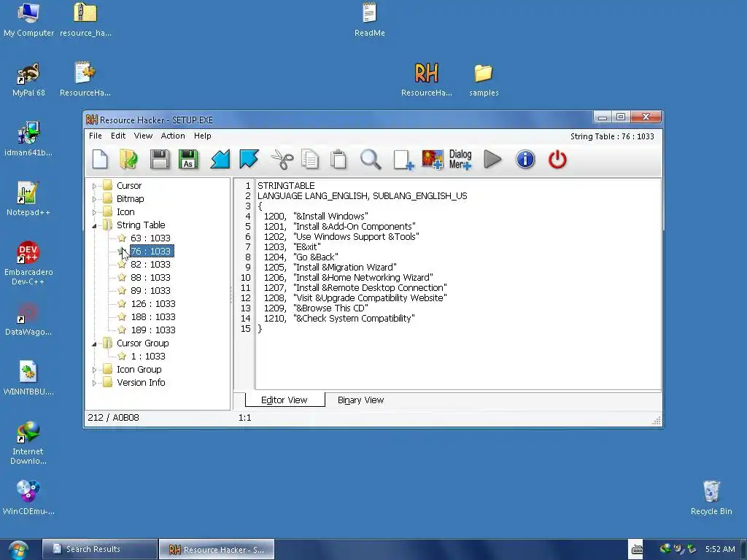Select the MyPal 68 desktop shortcut
The image size is (747, 560).
pos(28,79)
